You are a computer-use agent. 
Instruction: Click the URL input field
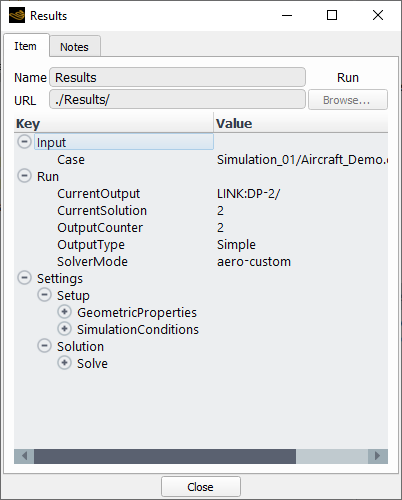(x=177, y=99)
